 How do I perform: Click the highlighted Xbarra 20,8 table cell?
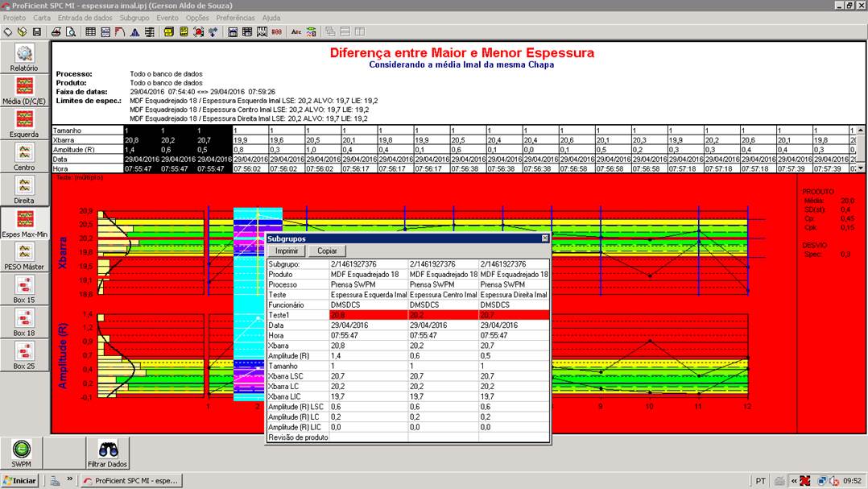pyautogui.click(x=142, y=140)
